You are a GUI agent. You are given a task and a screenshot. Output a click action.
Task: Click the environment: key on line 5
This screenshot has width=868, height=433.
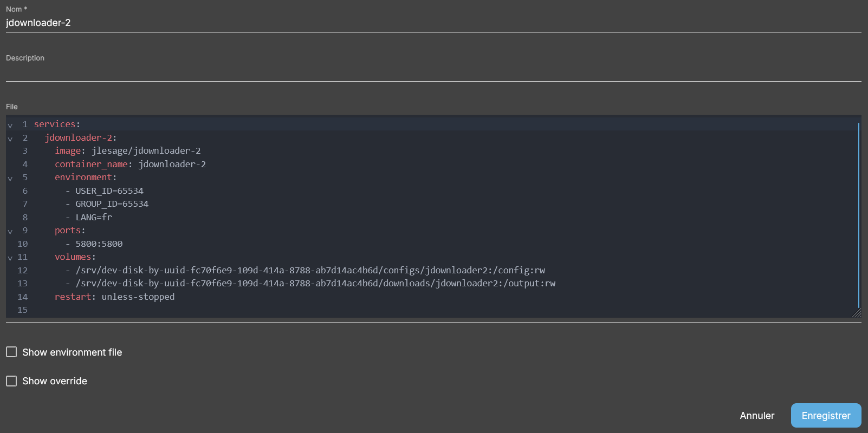[x=86, y=178]
